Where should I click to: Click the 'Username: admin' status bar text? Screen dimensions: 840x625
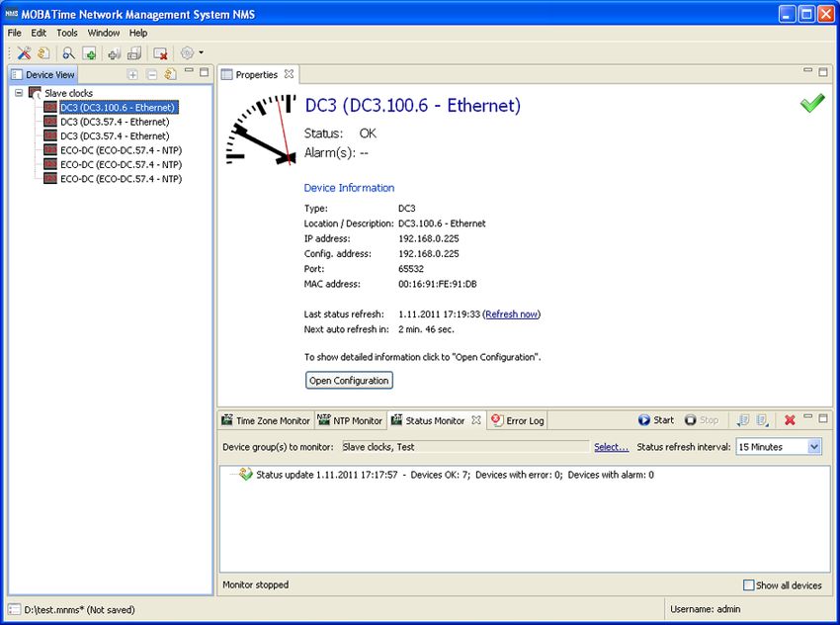705,609
